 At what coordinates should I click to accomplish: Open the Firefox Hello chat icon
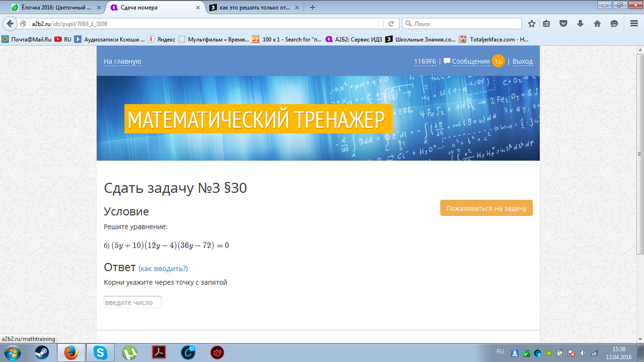click(x=614, y=24)
